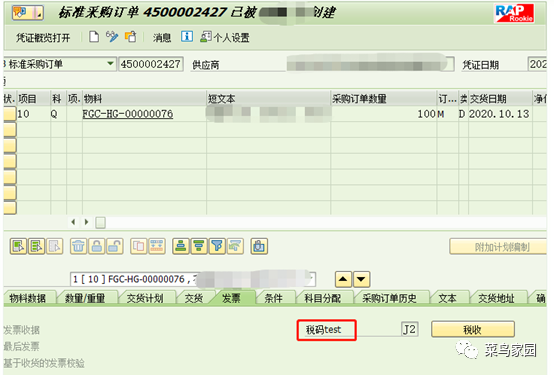Click the mass-change table rows icon
This screenshot has width=554, height=375.
157,246
